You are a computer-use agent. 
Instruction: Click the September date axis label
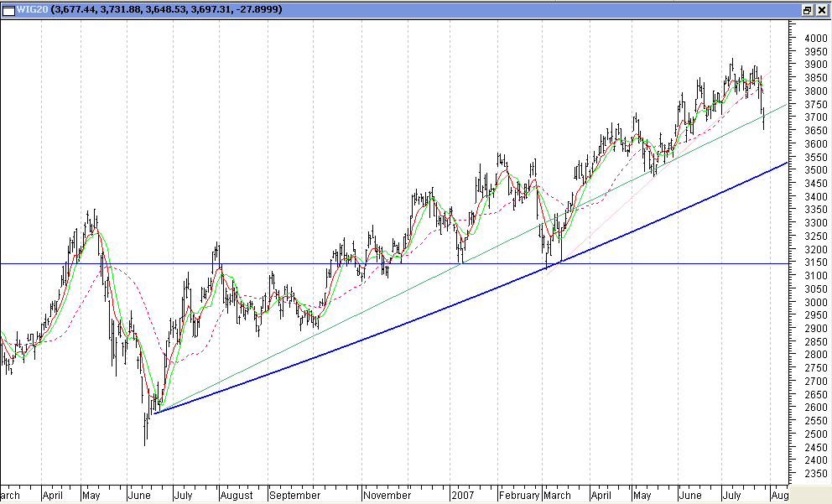tap(295, 496)
